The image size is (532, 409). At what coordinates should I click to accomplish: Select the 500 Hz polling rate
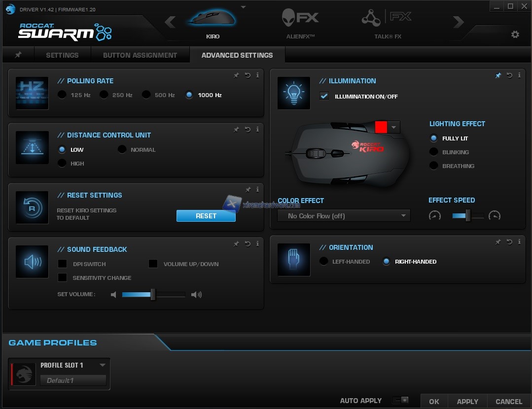click(x=146, y=95)
